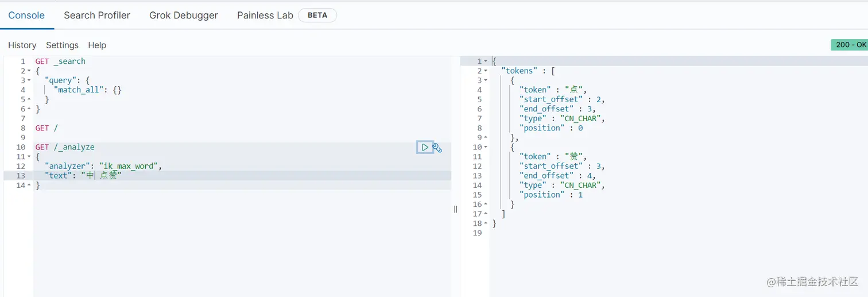The width and height of the screenshot is (868, 297).
Task: Run the /_analyze request with play icon
Action: point(425,148)
